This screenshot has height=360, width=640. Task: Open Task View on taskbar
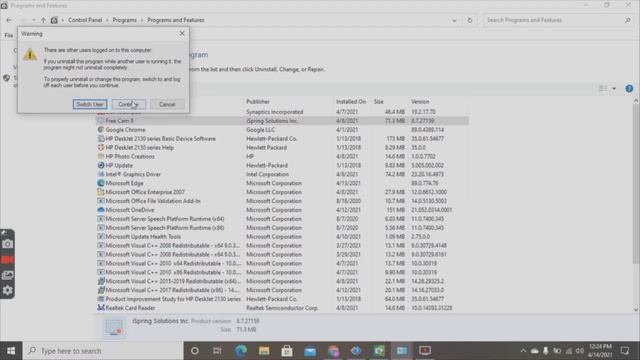[217, 351]
